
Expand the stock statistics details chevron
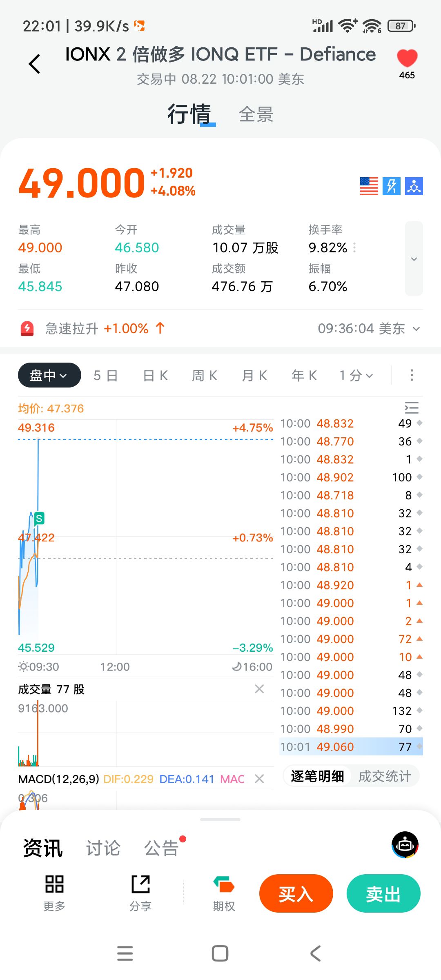(414, 259)
